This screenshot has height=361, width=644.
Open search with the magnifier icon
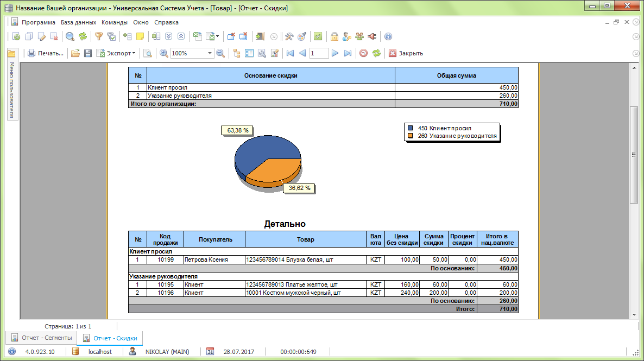point(70,36)
